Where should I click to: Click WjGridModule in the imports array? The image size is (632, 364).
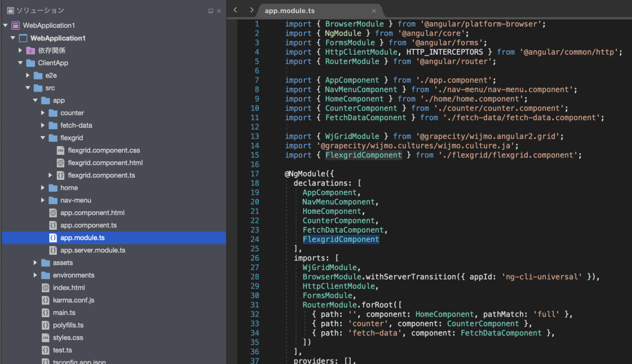(x=329, y=267)
